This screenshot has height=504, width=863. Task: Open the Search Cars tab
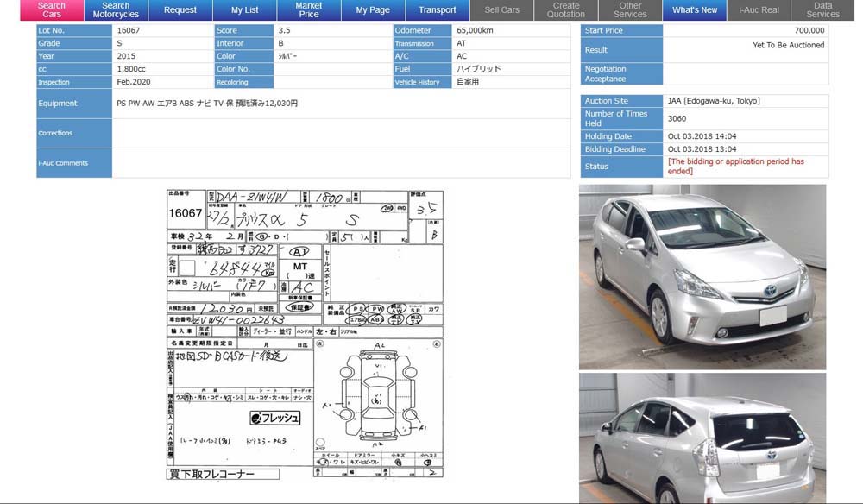52,9
